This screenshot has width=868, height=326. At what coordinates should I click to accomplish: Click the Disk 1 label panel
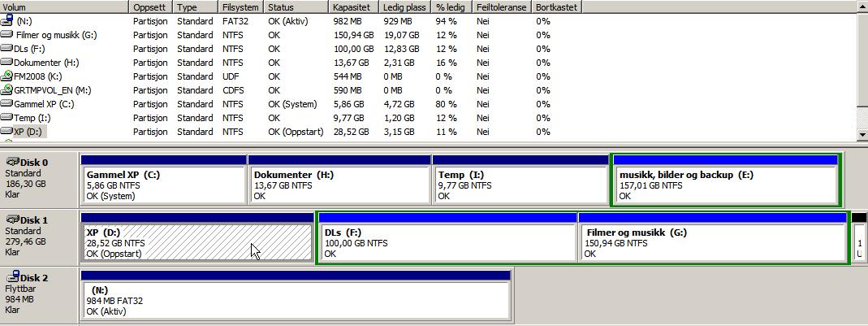40,237
